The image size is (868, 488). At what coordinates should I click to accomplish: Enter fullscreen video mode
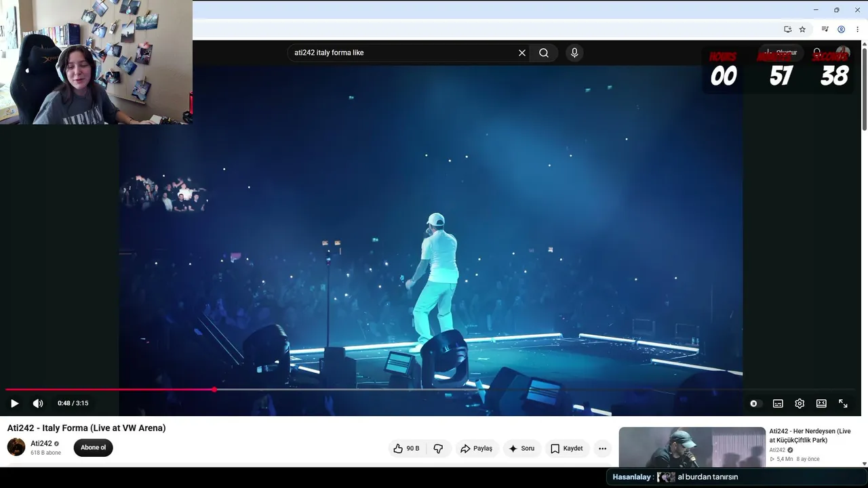point(843,403)
